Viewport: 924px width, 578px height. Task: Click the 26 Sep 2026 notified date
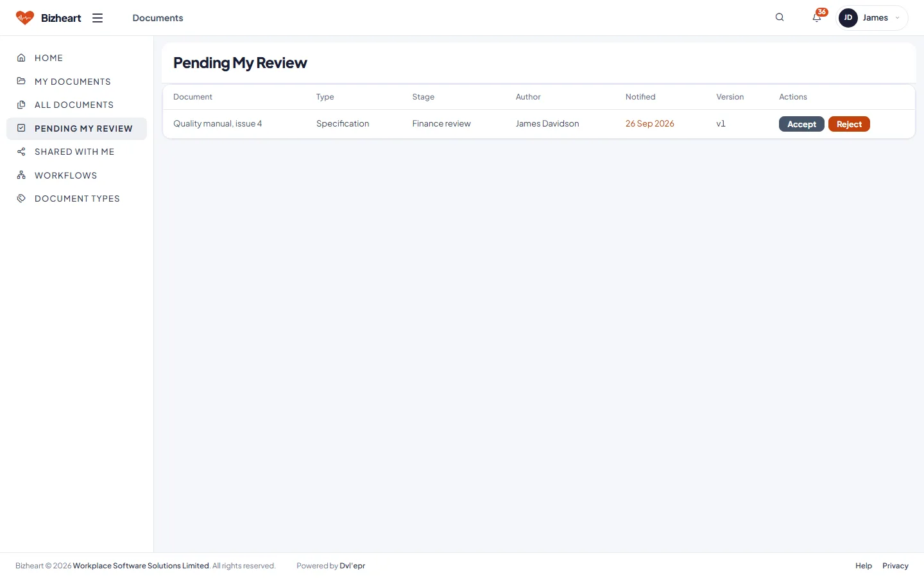(650, 123)
